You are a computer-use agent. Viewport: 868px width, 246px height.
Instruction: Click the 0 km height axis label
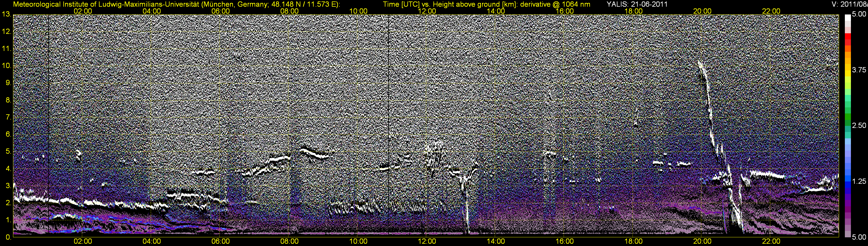(x=8, y=237)
